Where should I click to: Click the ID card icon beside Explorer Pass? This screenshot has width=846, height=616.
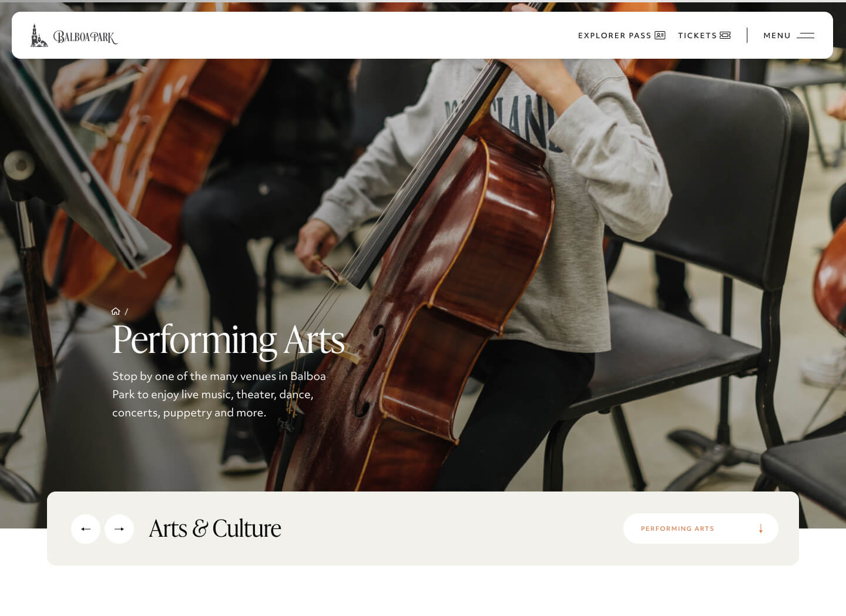[660, 35]
